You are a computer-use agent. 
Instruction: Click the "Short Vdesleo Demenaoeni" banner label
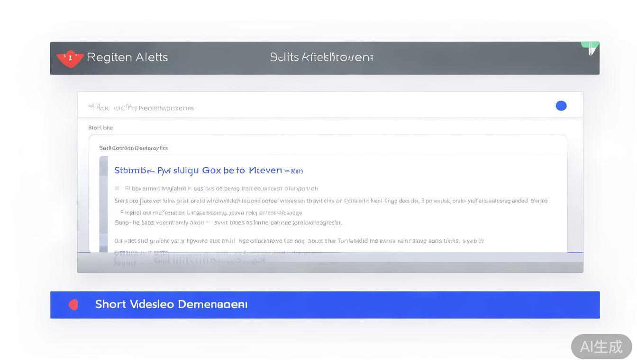(171, 304)
